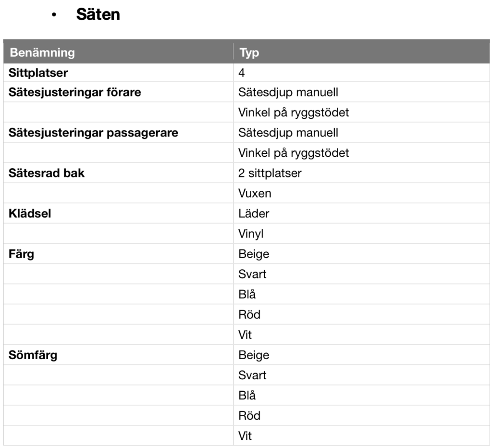Select the Klädsel row label
This screenshot has height=448, width=492.
point(30,214)
